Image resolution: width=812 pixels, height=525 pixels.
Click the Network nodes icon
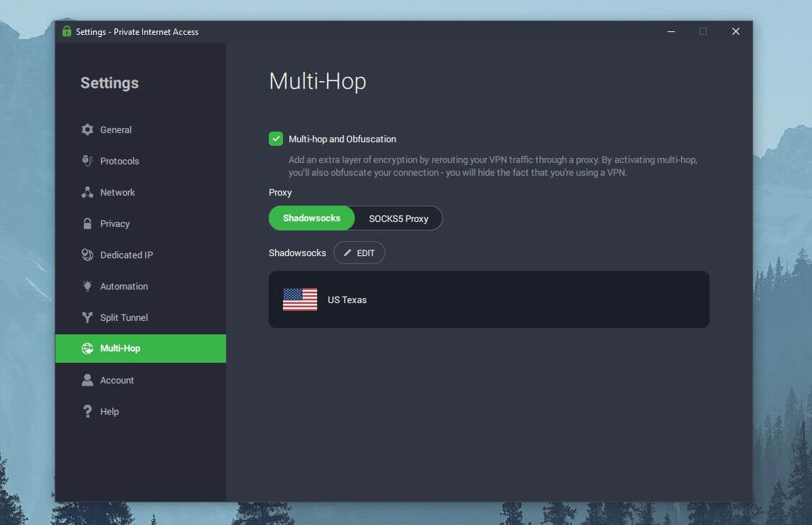[x=87, y=192]
